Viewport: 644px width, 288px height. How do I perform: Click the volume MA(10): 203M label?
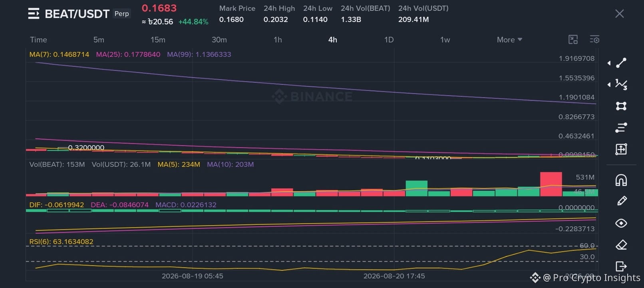pyautogui.click(x=230, y=164)
